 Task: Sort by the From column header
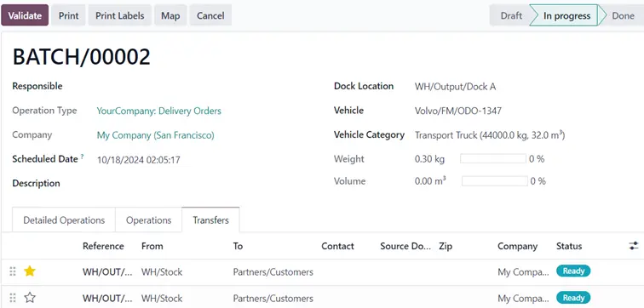point(152,246)
